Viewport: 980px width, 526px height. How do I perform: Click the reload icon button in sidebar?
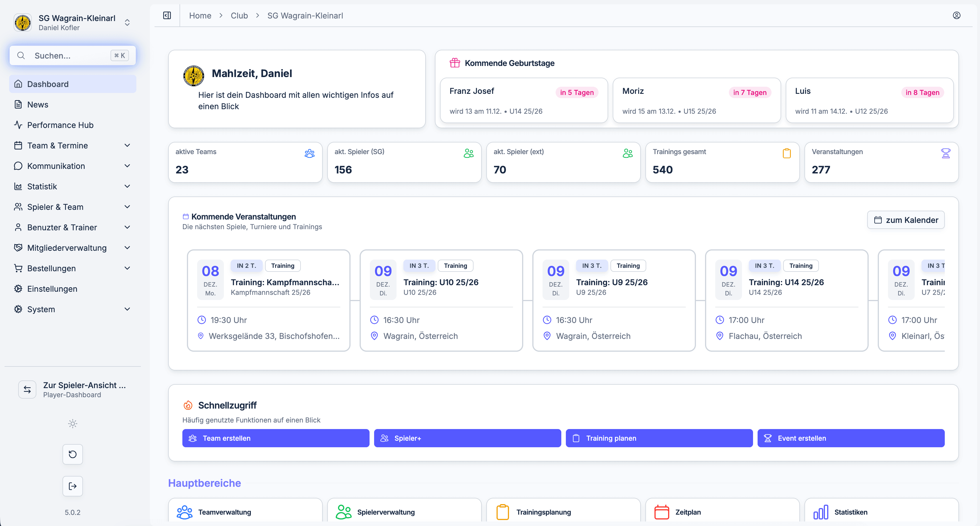pos(73,454)
